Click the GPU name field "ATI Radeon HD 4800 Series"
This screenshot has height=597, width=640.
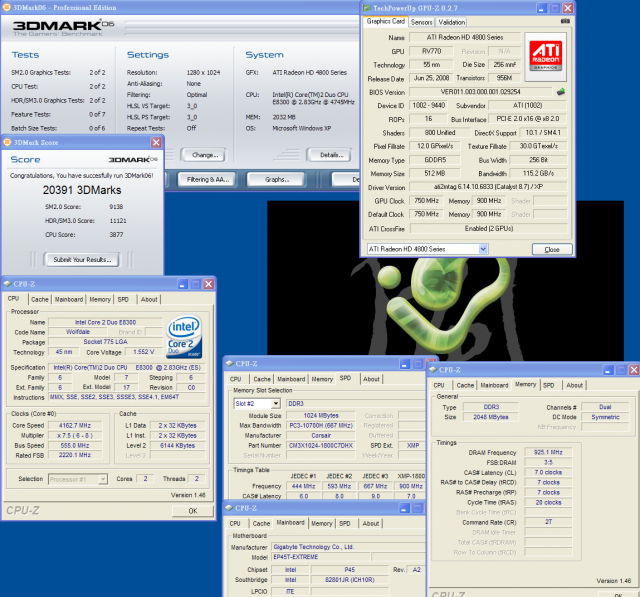(464, 37)
